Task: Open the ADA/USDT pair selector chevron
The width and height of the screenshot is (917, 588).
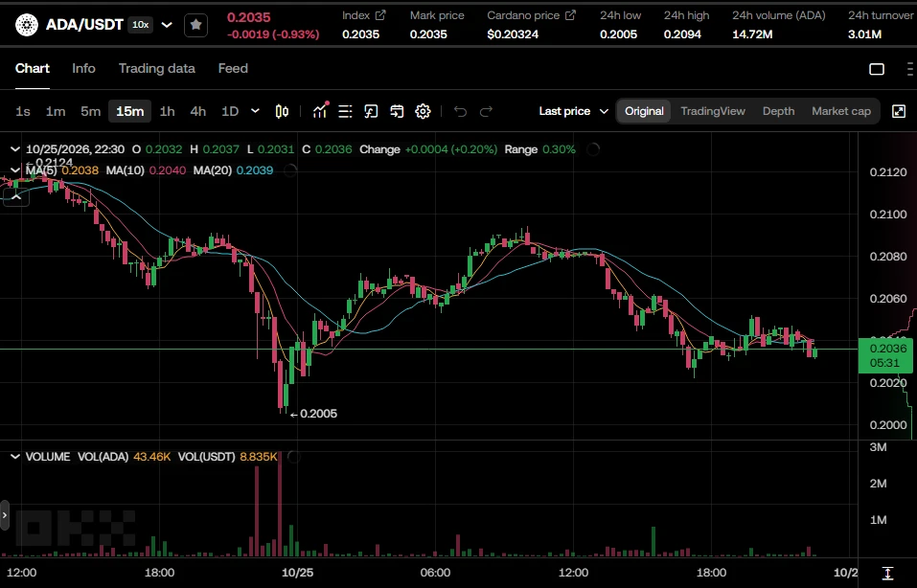Action: [167, 25]
